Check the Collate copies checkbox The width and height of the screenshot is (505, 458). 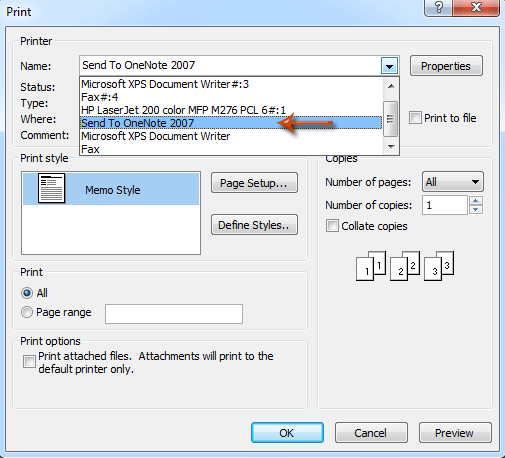[332, 226]
